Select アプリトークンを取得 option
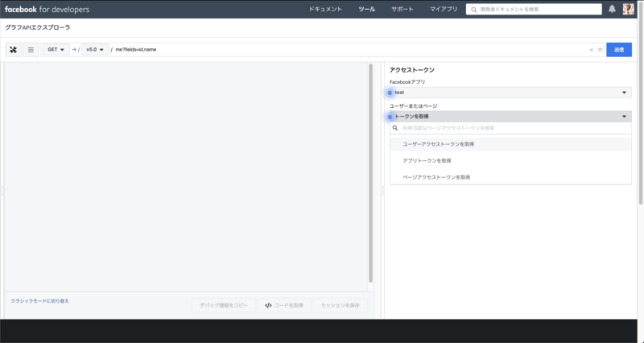 pyautogui.click(x=510, y=160)
